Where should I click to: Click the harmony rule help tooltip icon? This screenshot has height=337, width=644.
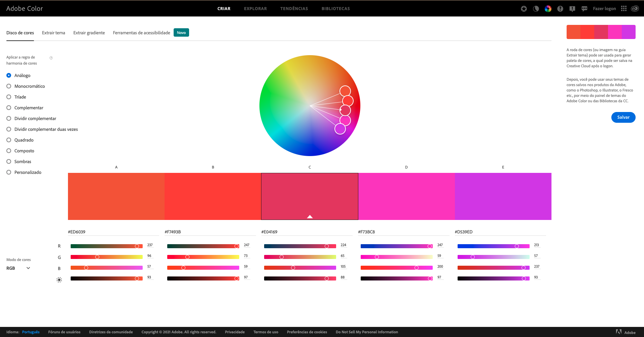tap(51, 58)
